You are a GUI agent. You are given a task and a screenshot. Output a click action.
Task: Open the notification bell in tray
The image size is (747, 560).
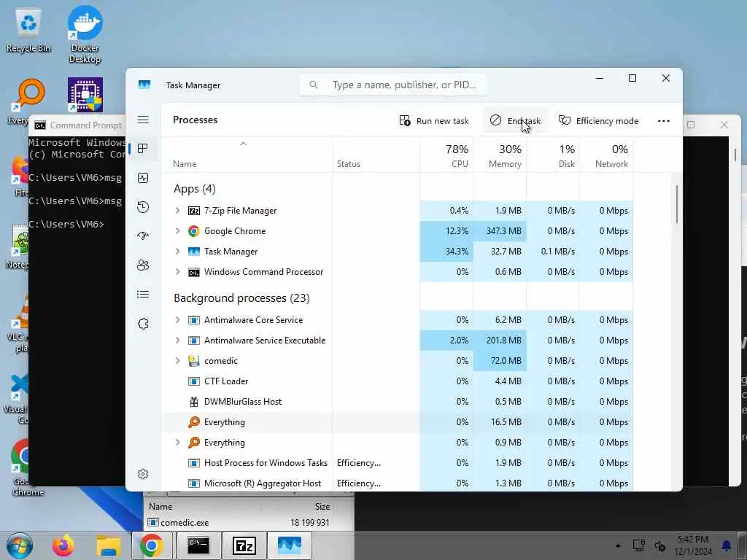click(727, 545)
